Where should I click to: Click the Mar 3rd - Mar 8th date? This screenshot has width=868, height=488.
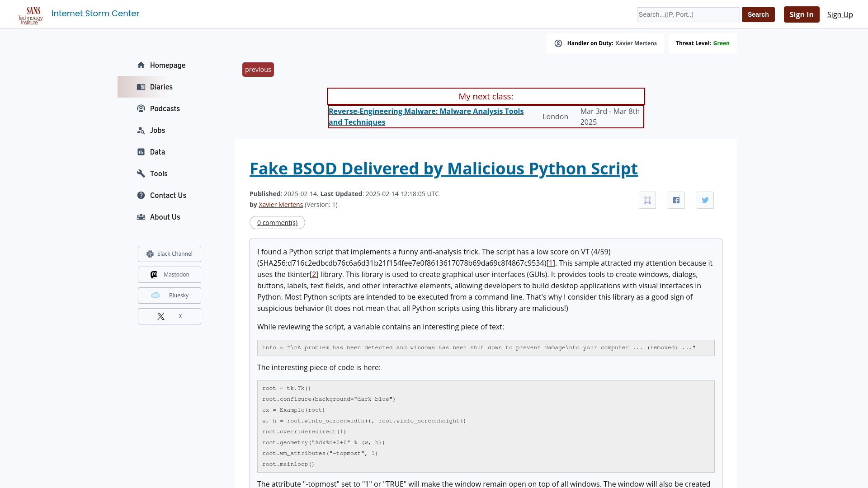pos(610,117)
